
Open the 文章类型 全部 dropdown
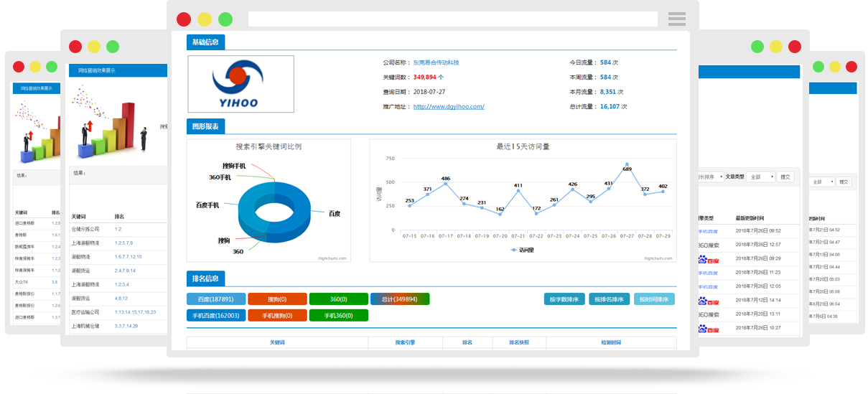point(761,177)
